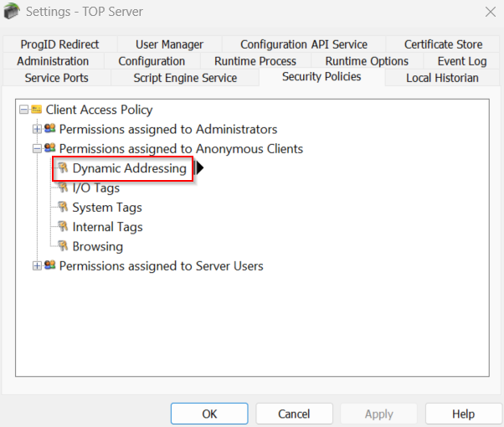Select Permissions assigned to Server Users text

(x=161, y=266)
